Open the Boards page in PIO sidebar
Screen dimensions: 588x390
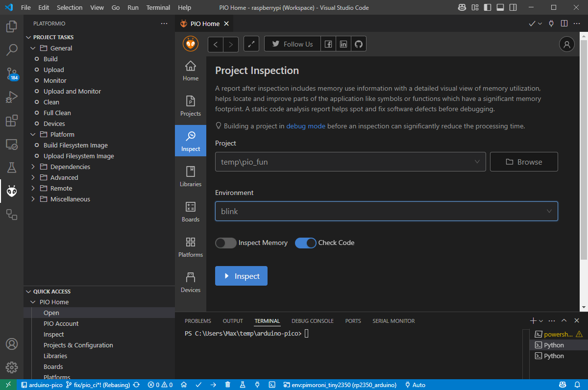click(191, 211)
